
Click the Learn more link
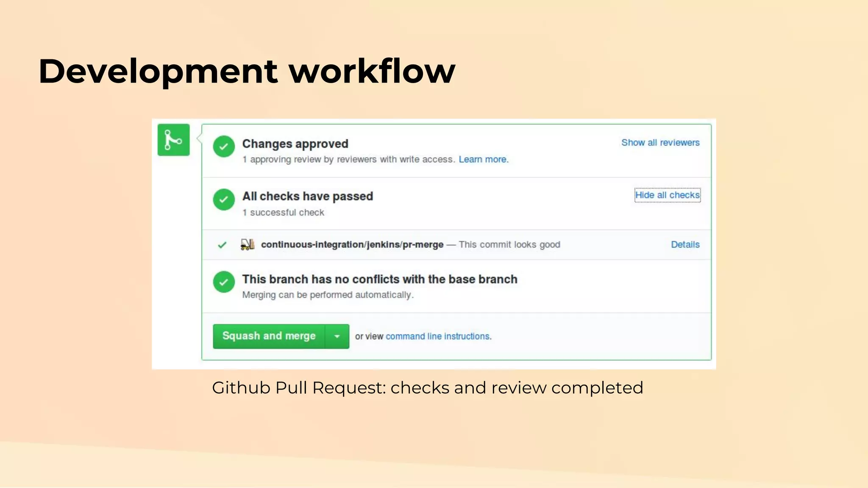[483, 159]
